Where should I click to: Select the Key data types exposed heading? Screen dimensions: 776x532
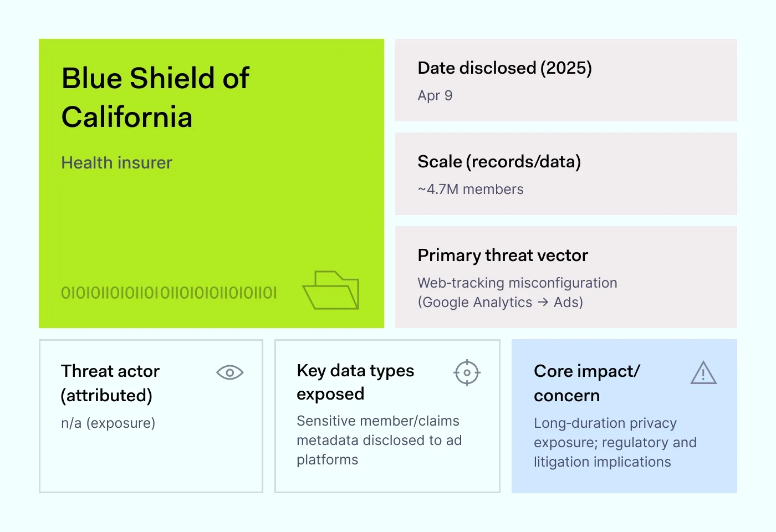pos(355,382)
